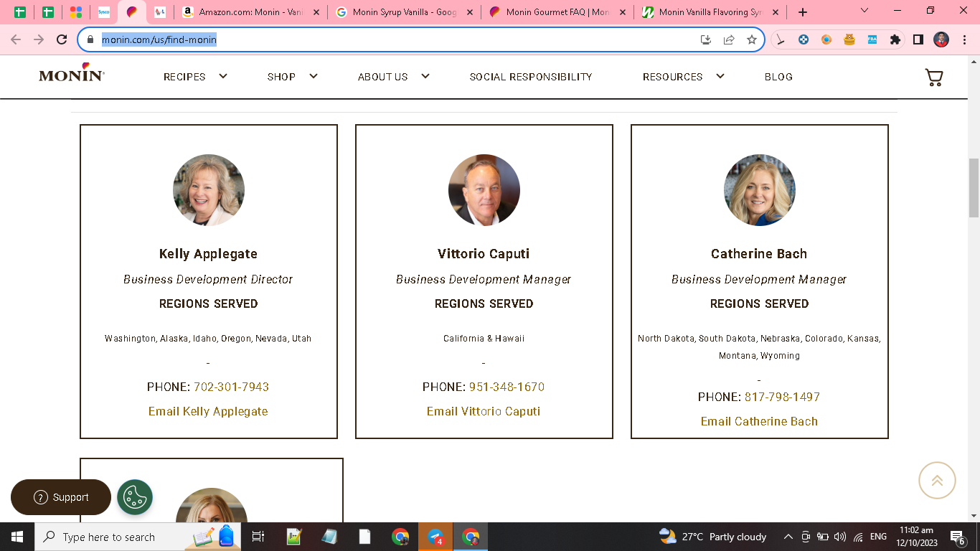This screenshot has width=980, height=551.
Task: Open the shopping cart icon
Action: (933, 77)
